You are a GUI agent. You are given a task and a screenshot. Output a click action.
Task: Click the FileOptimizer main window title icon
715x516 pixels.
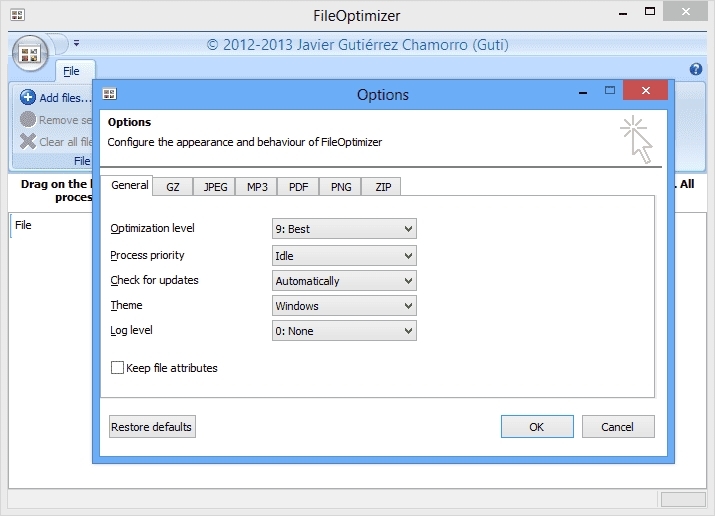(x=17, y=15)
